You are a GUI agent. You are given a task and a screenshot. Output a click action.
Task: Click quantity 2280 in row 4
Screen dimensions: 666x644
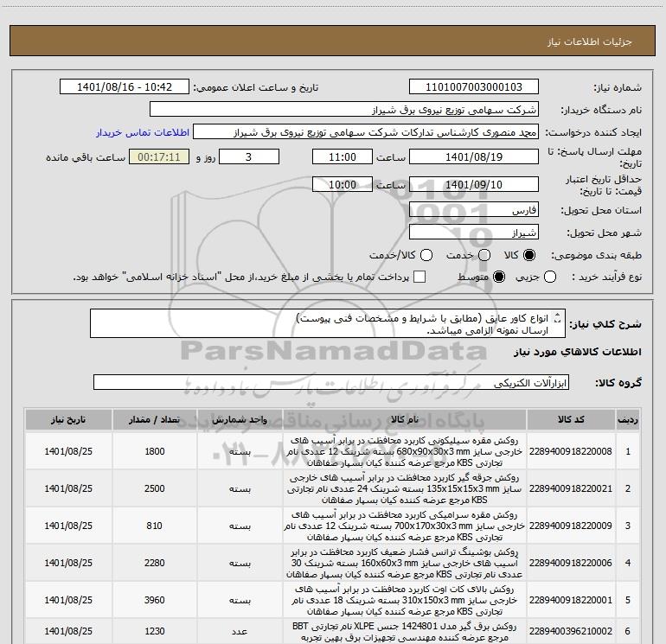(155, 563)
